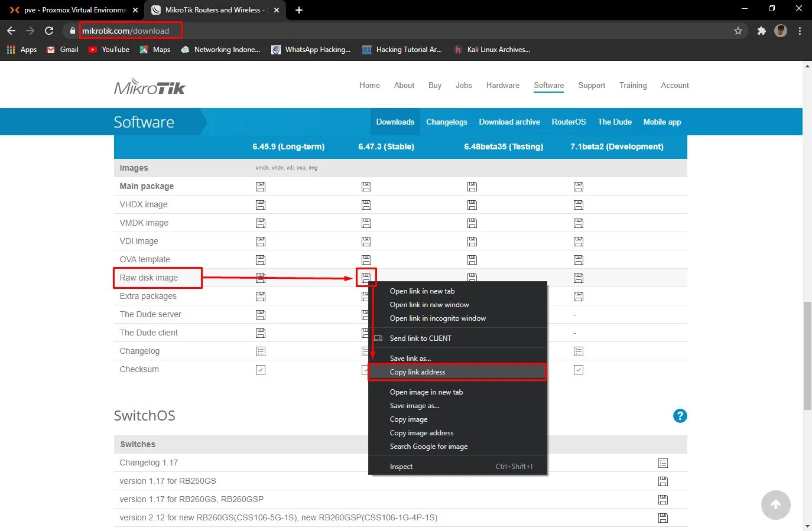Download VMDK image for 6.48beta35 Testing

472,223
